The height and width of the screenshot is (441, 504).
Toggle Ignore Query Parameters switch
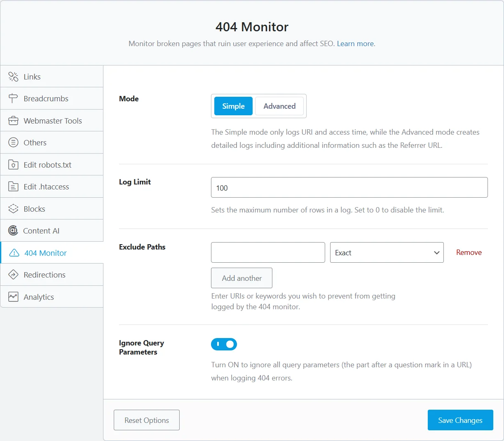tap(224, 344)
